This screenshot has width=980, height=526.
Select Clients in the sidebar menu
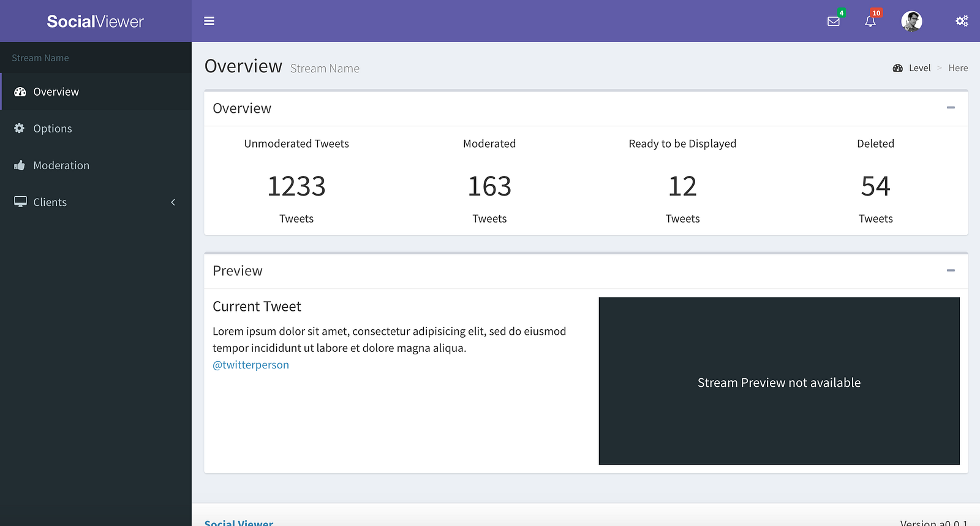pyautogui.click(x=96, y=202)
